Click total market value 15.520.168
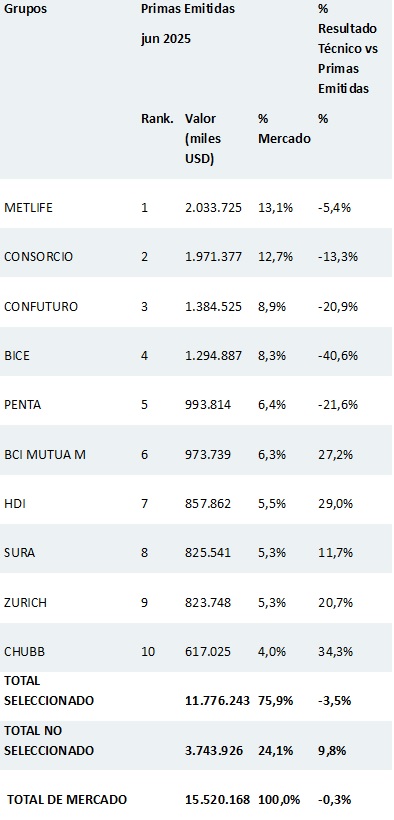The image size is (394, 820). (x=218, y=800)
